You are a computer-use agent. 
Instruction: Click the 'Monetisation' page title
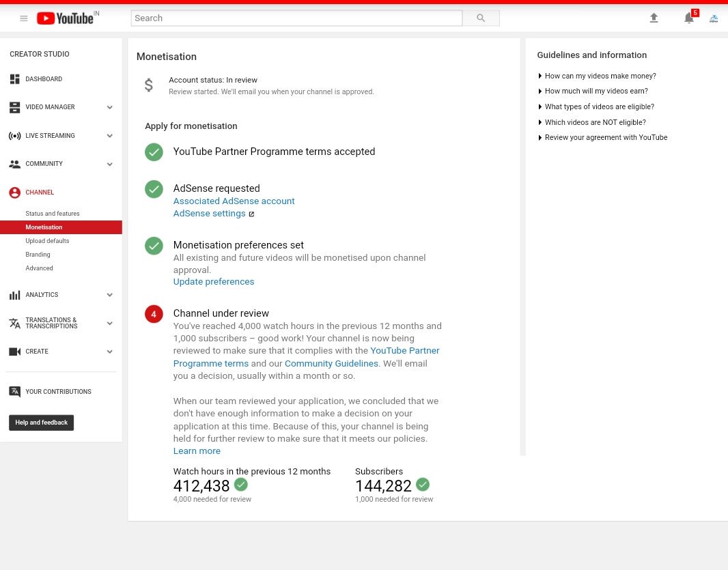pyautogui.click(x=167, y=57)
